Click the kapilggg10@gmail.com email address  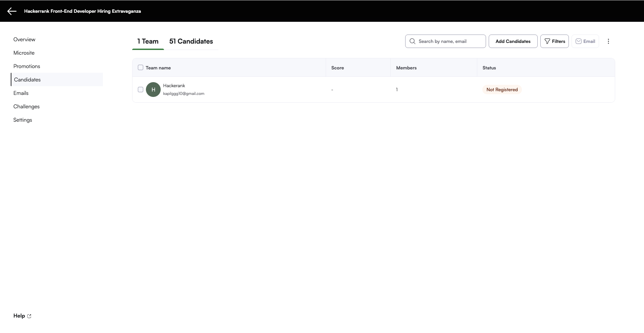(x=184, y=94)
